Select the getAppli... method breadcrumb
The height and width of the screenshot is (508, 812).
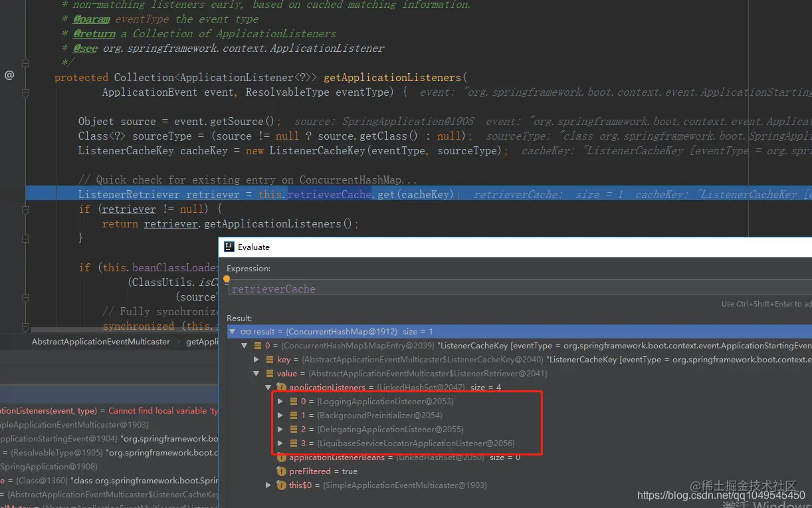tap(202, 342)
